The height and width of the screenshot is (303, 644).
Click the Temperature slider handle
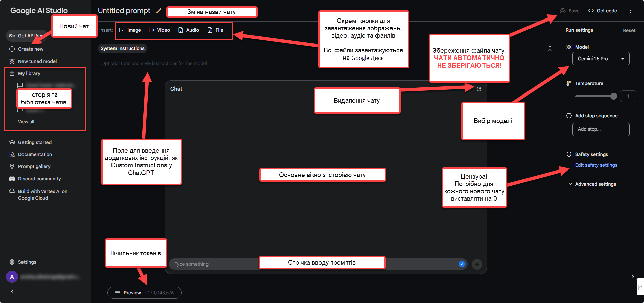pyautogui.click(x=614, y=96)
